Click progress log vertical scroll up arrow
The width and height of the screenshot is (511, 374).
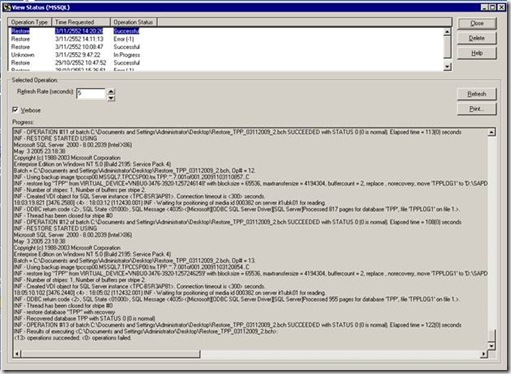(491, 132)
